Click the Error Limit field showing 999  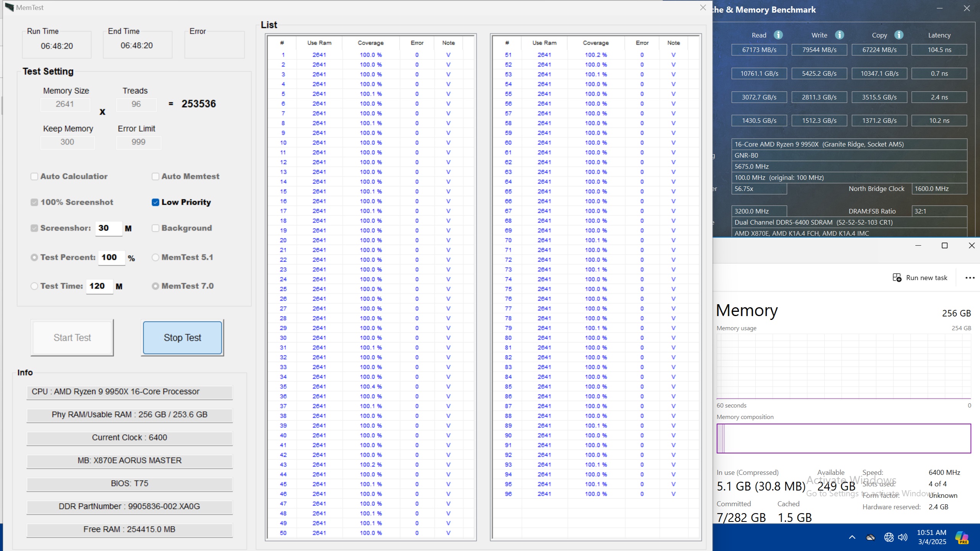pyautogui.click(x=139, y=142)
